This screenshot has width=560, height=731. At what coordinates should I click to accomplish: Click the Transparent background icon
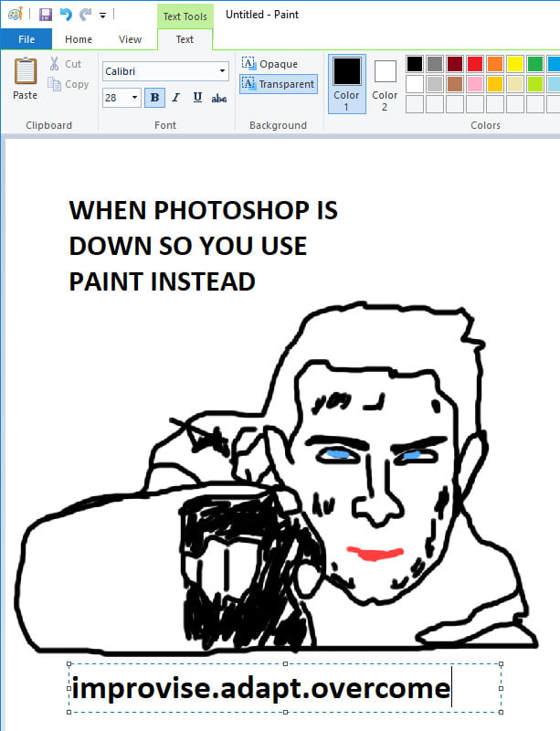coord(248,84)
